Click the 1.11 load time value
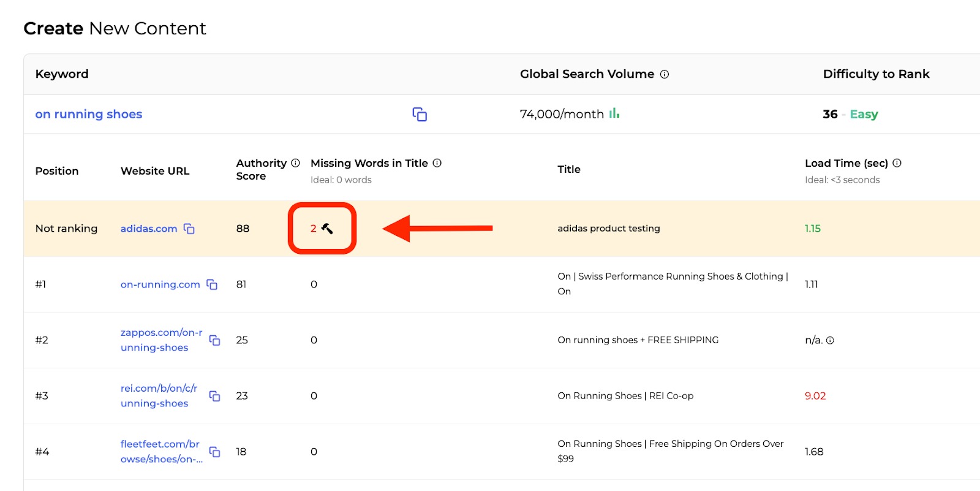The height and width of the screenshot is (491, 980). 812,284
